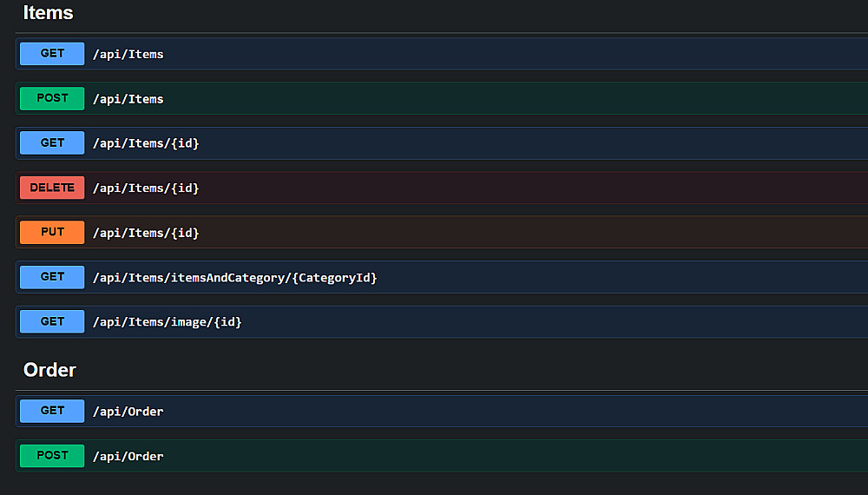The height and width of the screenshot is (495, 868).
Task: Expand the /api/Items path in GET row
Action: tap(128, 54)
